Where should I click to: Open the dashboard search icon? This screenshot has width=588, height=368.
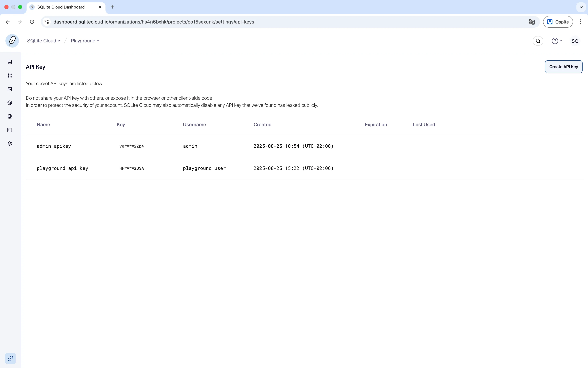(538, 41)
